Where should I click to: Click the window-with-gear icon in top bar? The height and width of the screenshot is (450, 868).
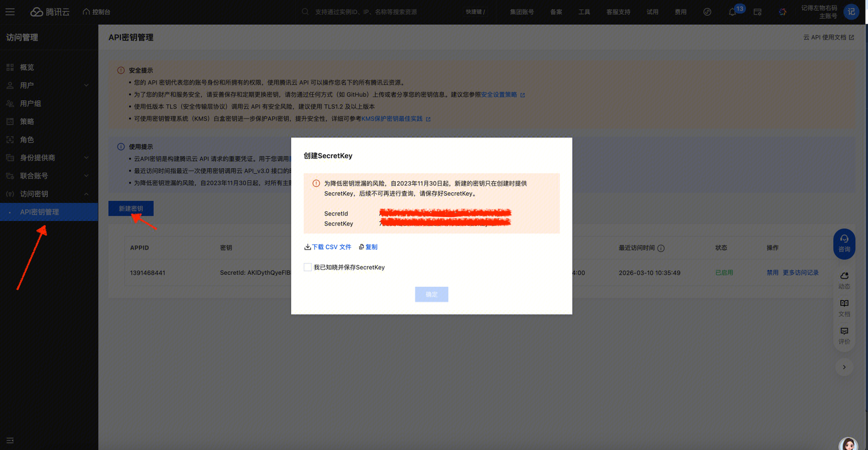tap(757, 12)
